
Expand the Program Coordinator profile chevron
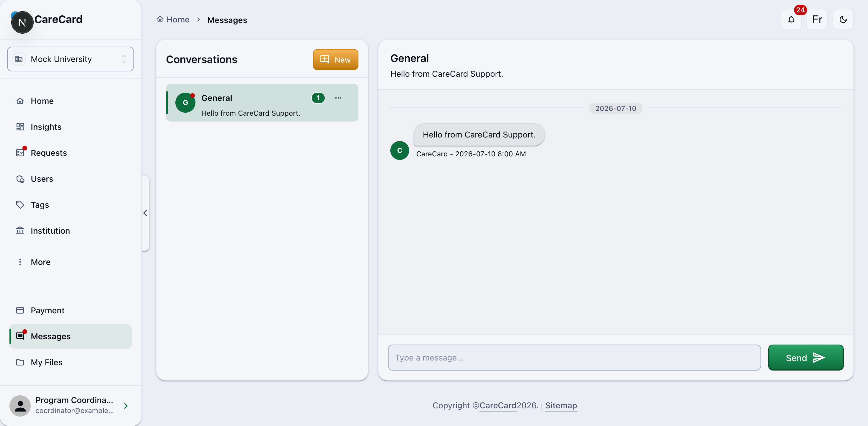pos(126,406)
